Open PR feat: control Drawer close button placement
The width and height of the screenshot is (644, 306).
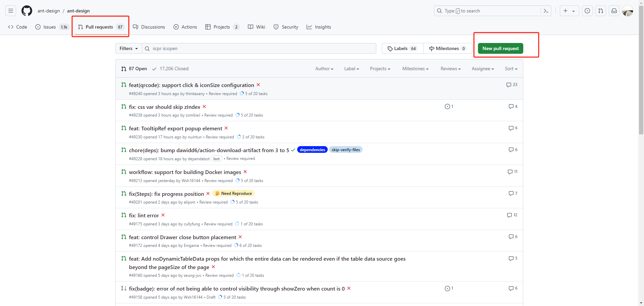pos(182,237)
